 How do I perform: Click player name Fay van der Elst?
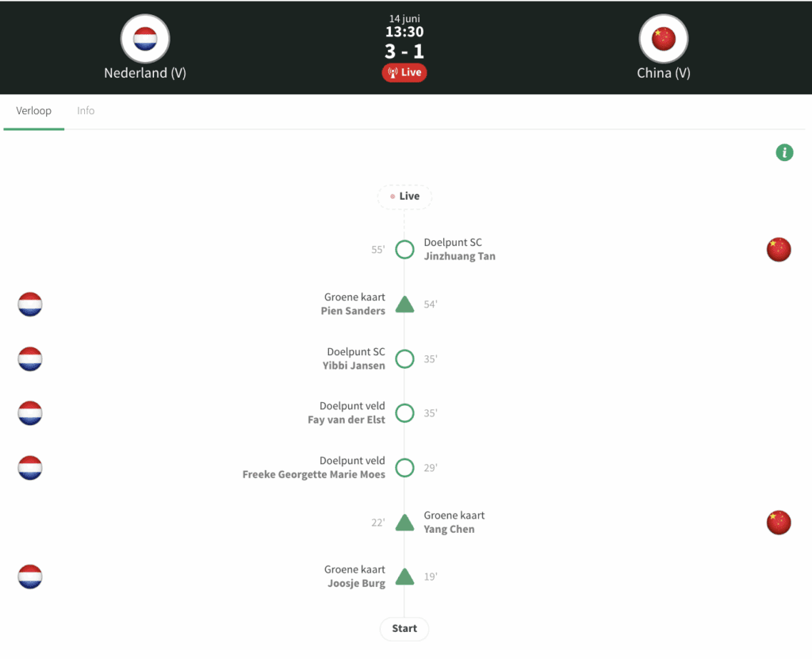tap(347, 420)
